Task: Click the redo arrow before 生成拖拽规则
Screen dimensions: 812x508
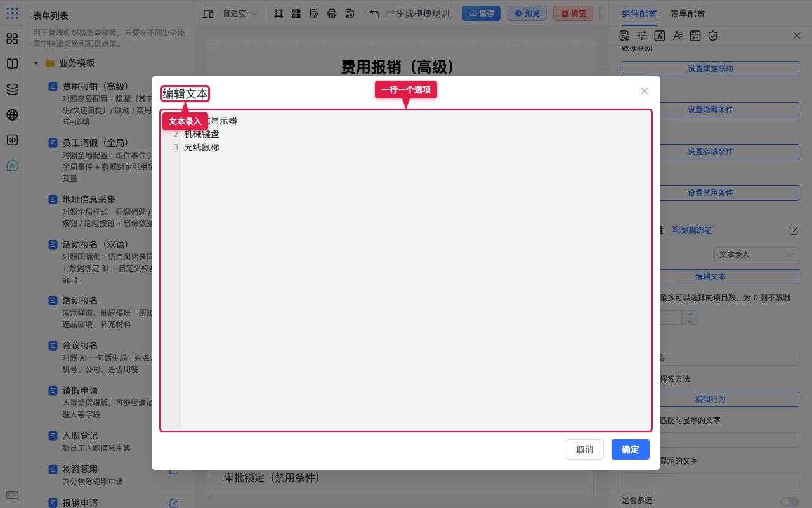Action: 390,13
